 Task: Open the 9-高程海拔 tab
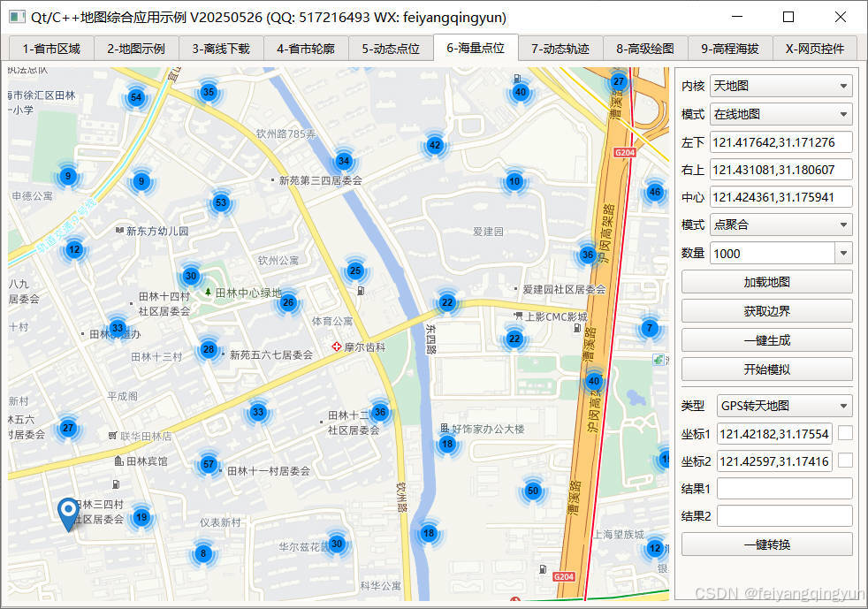coord(730,49)
